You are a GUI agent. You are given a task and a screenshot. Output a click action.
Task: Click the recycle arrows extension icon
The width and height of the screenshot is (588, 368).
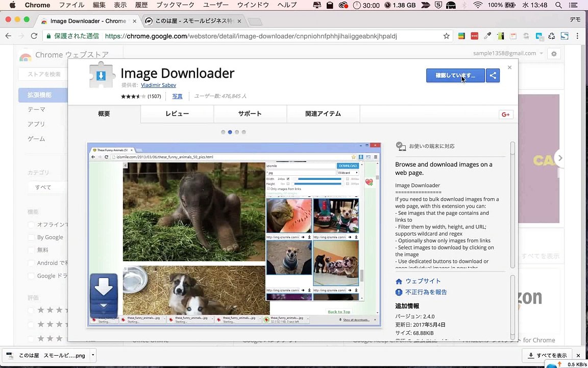tap(551, 36)
